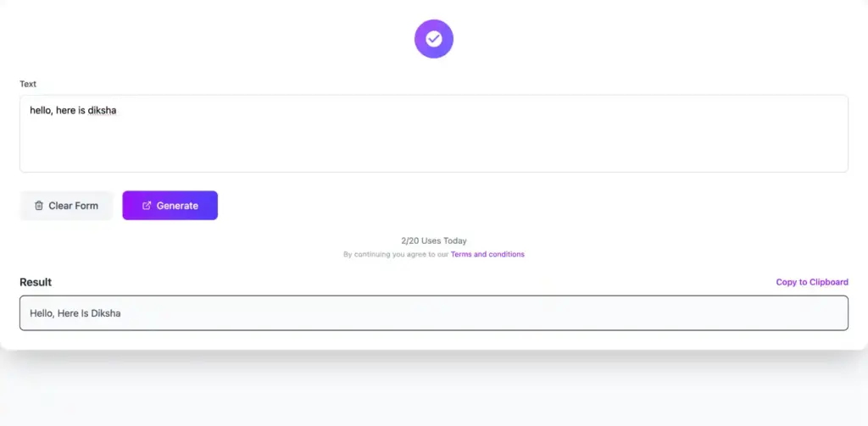The image size is (868, 426).
Task: Open the Terms and conditions link
Action: 487,254
